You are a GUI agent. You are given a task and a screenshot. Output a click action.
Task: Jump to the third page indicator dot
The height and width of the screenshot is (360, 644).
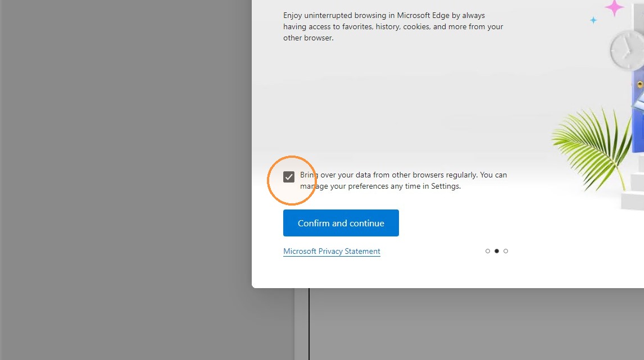click(x=506, y=251)
